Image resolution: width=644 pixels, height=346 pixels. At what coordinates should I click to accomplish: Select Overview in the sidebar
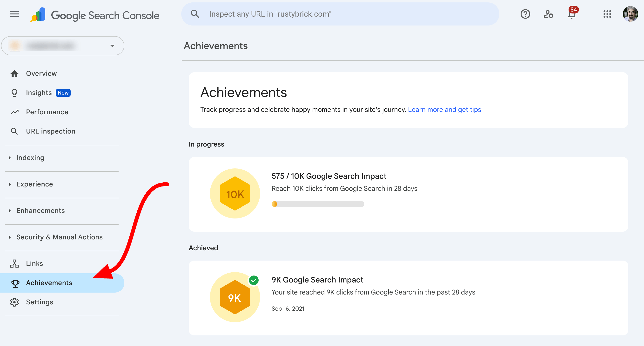(x=41, y=73)
